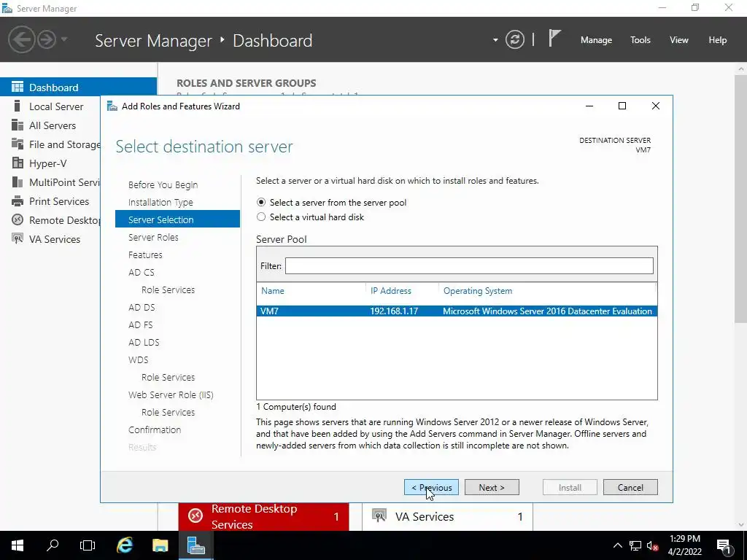Click the File and Storage sidebar icon
This screenshot has width=747, height=560.
pyautogui.click(x=18, y=144)
